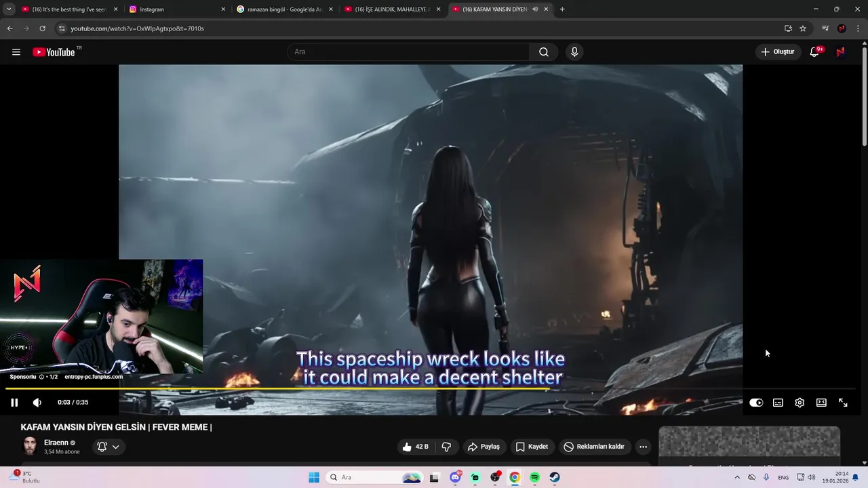868x488 pixels.
Task: Pause the video
Action: tap(14, 403)
